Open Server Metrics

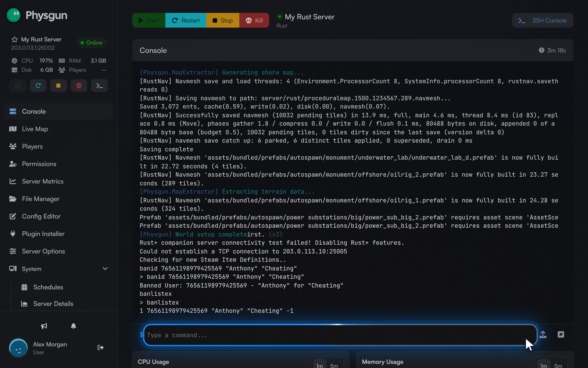[59, 181]
